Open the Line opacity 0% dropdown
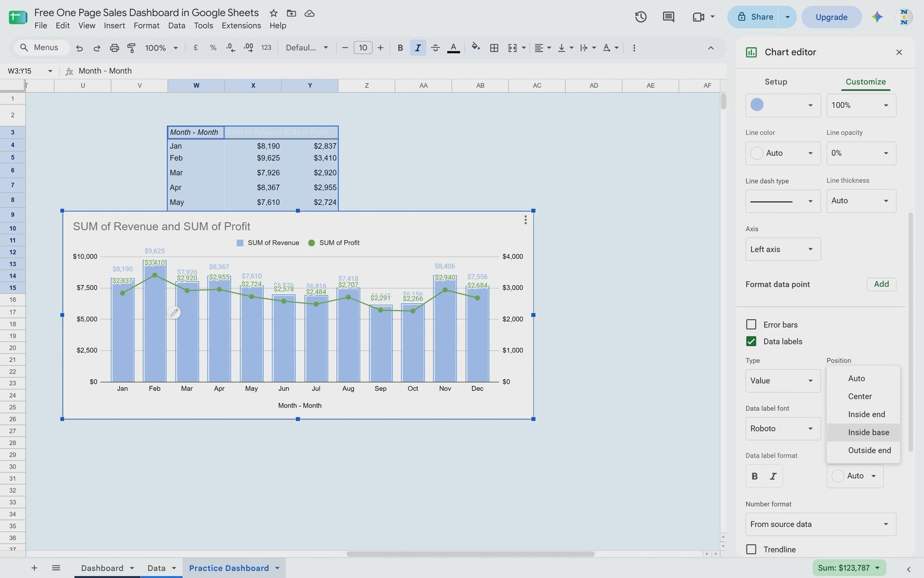 tap(861, 153)
